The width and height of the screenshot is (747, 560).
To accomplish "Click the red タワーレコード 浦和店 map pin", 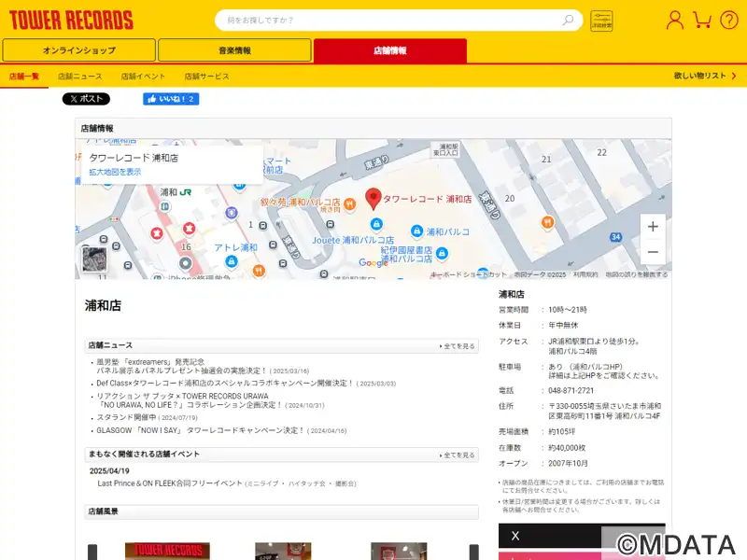I will [373, 199].
